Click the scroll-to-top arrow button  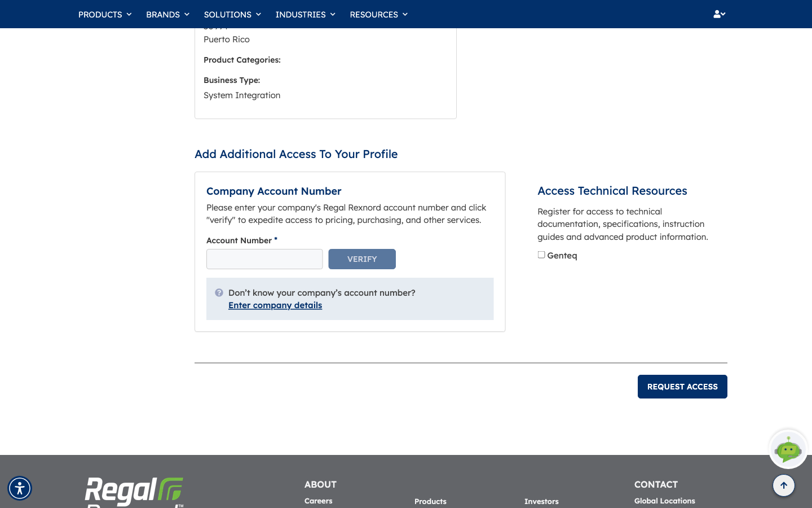pos(784,485)
